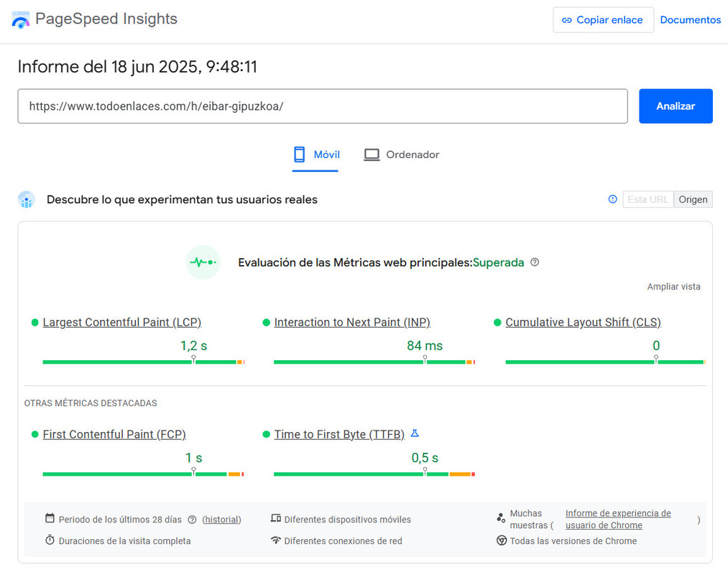
Task: Click 'Diferentes conexiones de red' text
Action: [x=343, y=541]
